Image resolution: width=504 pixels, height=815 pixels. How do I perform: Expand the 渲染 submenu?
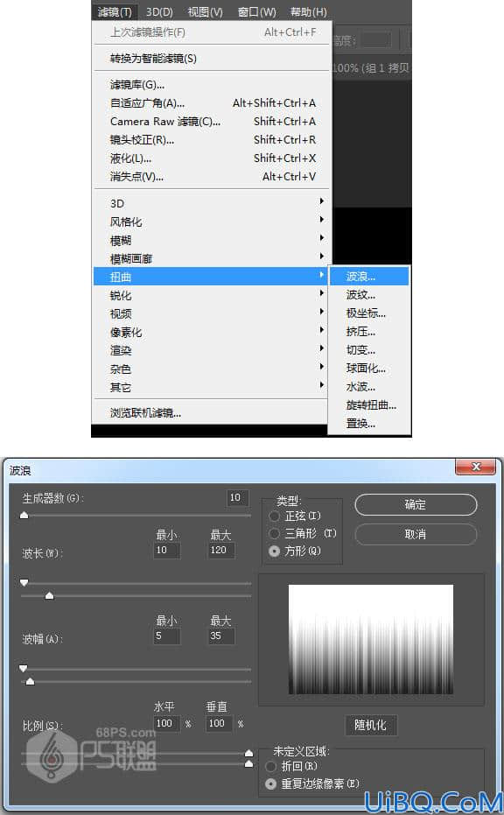coord(212,350)
